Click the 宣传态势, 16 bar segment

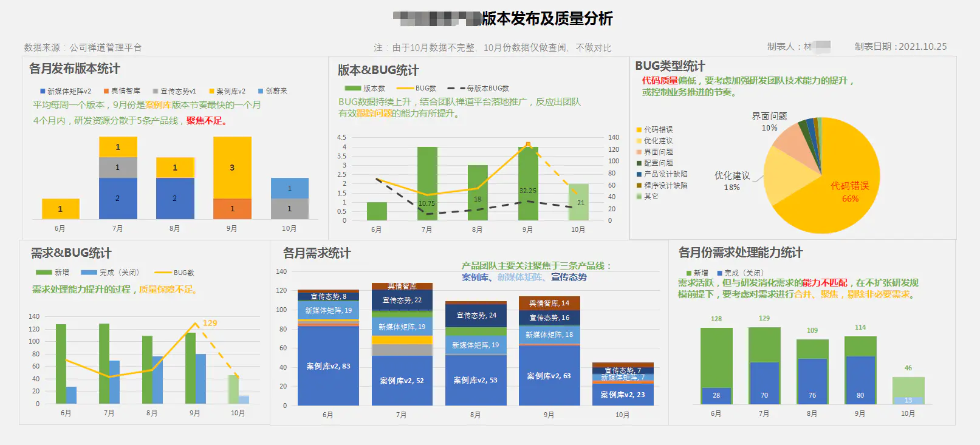point(549,318)
